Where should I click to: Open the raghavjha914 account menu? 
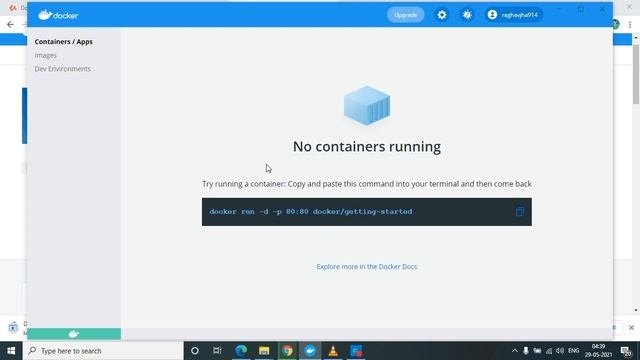(x=513, y=15)
